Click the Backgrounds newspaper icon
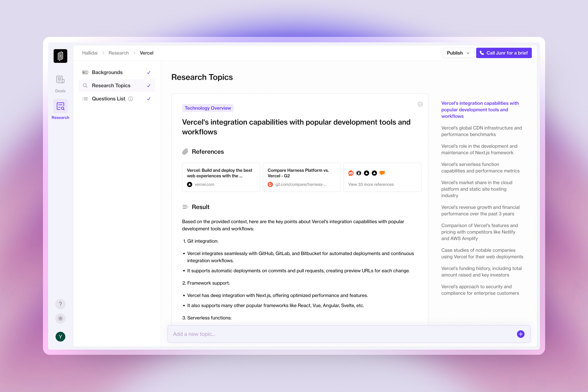Screen dimensions: 588x392 tap(85, 72)
